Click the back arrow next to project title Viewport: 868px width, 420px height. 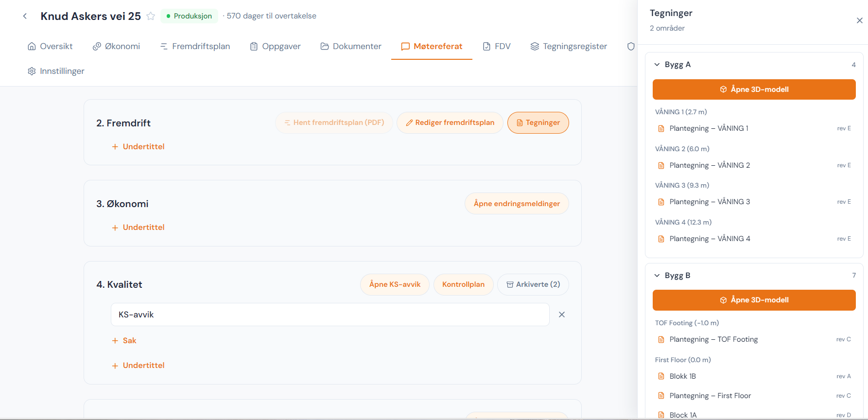click(25, 16)
